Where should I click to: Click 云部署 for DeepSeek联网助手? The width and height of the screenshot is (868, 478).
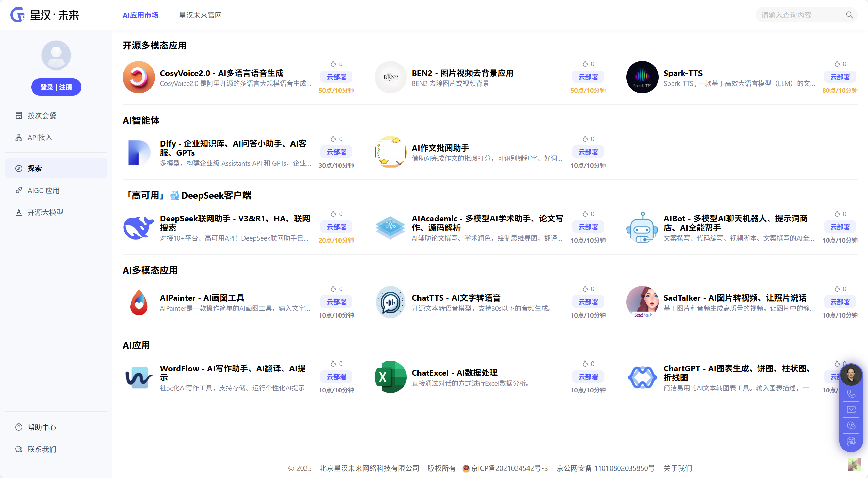(x=336, y=227)
